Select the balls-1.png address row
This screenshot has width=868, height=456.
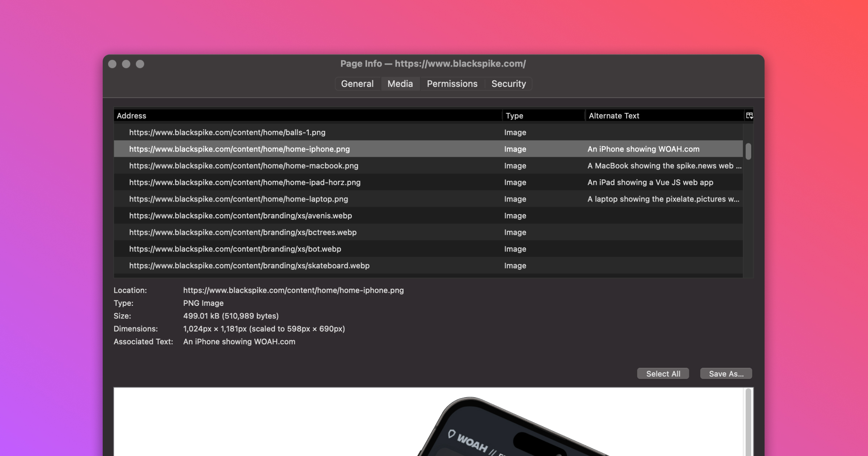pos(428,132)
